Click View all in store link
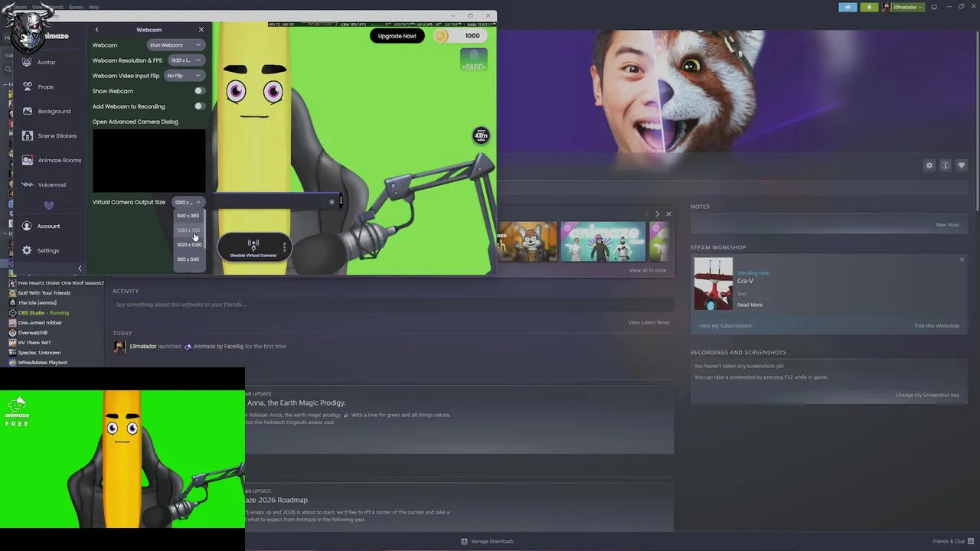 coord(648,270)
